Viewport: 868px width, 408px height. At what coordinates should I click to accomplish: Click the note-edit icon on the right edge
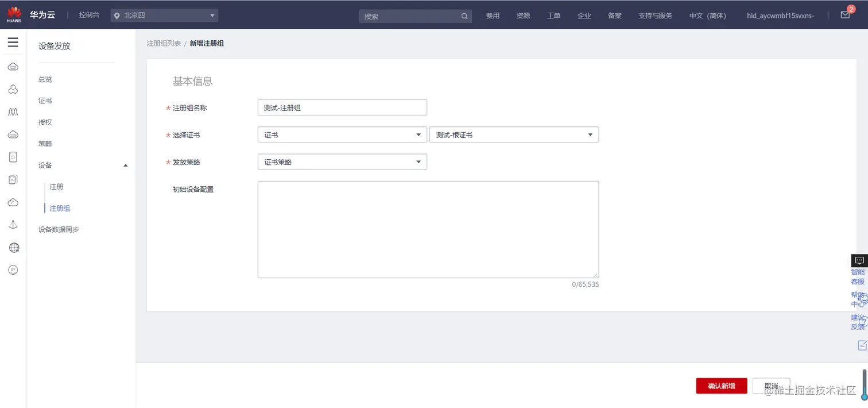(x=862, y=345)
